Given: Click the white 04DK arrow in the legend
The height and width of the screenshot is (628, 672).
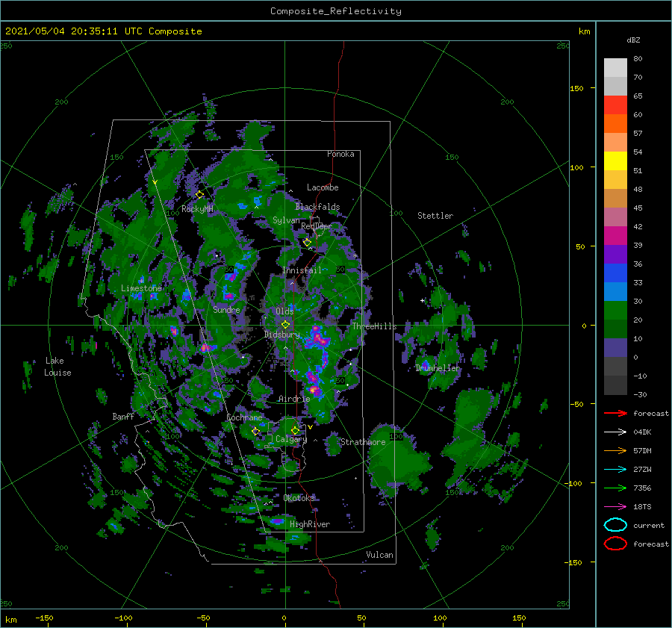Looking at the screenshot, I should pos(615,432).
